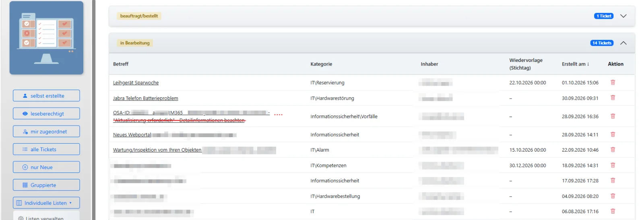Screen dimensions: 644x220
Task: Sort by Inhaber column header
Action: pyautogui.click(x=429, y=64)
